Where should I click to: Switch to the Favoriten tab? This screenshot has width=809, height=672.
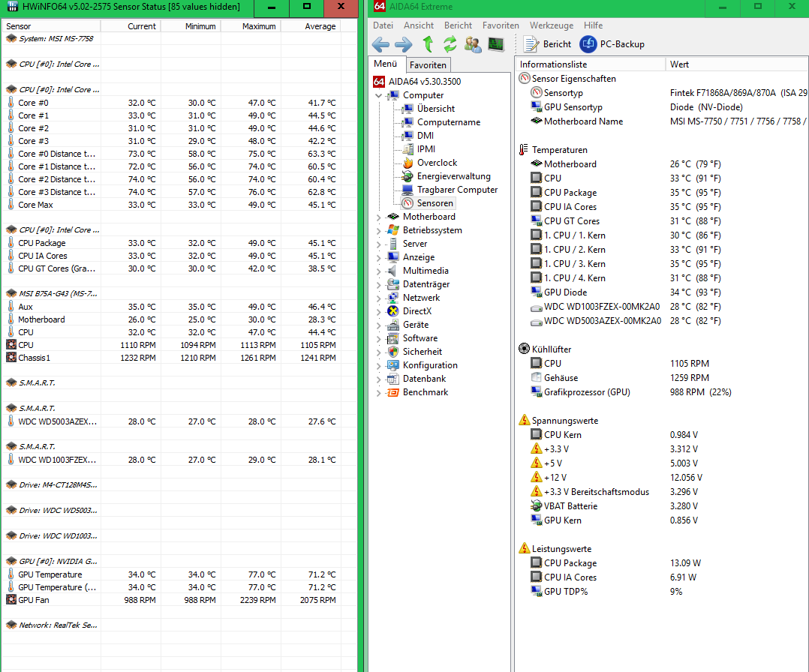click(428, 65)
